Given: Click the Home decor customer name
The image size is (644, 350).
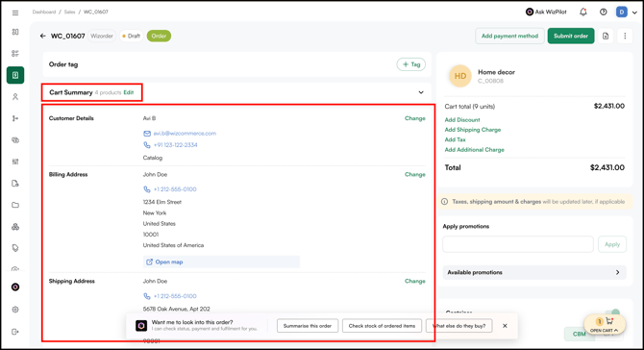Looking at the screenshot, I should [496, 72].
